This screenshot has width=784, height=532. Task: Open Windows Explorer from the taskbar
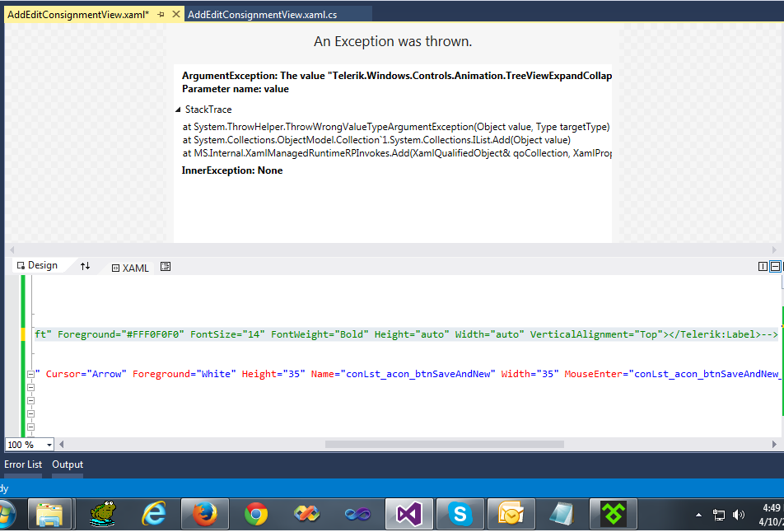tap(49, 514)
